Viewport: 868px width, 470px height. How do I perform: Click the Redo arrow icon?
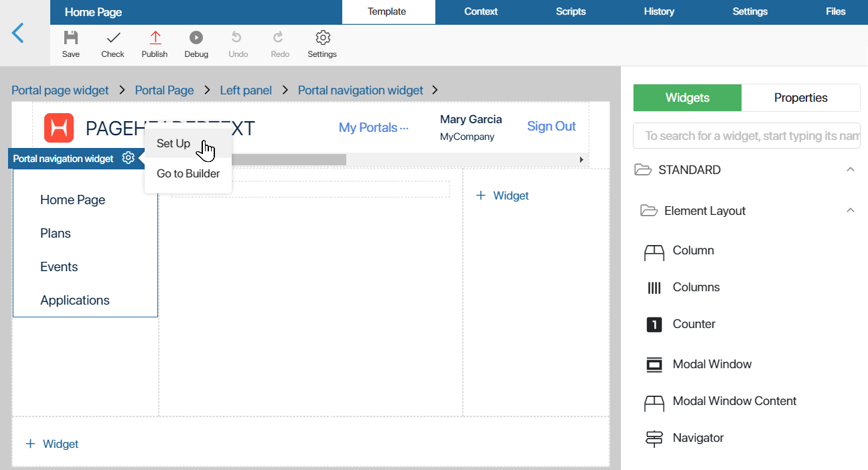coord(279,37)
